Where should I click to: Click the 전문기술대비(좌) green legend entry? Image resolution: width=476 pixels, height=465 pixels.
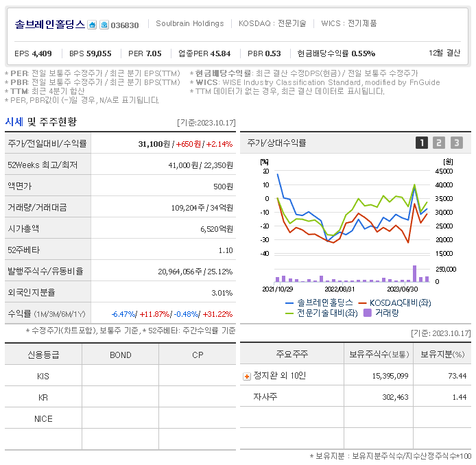pyautogui.click(x=322, y=313)
